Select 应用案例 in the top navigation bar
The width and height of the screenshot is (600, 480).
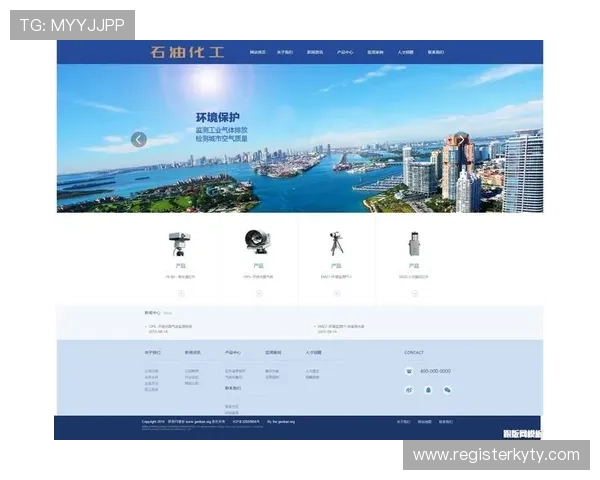tap(375, 52)
